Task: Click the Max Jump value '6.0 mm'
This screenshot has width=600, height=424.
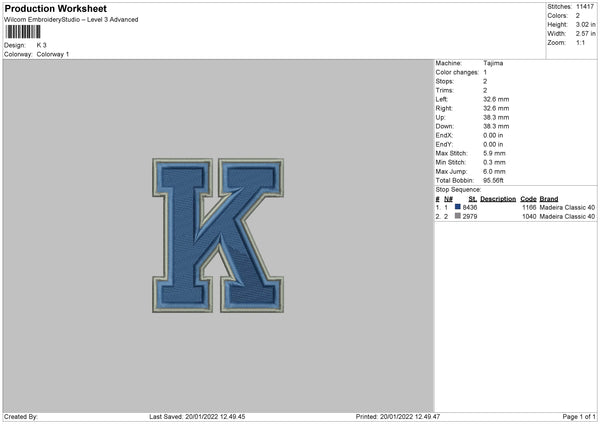Action: 494,171
